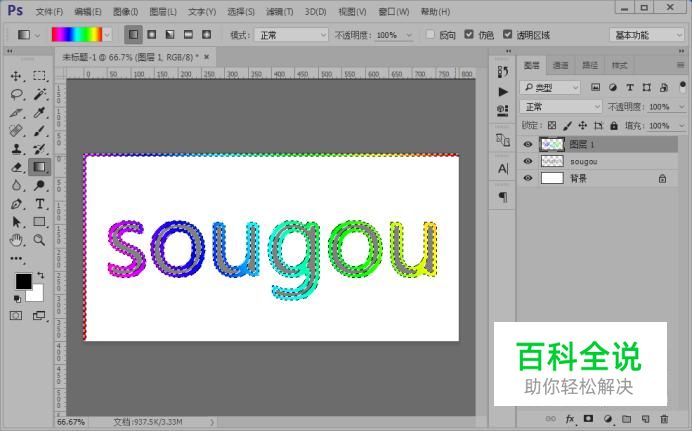Click the black foreground color swatch
Viewport: 692px width, 431px height.
click(x=23, y=281)
